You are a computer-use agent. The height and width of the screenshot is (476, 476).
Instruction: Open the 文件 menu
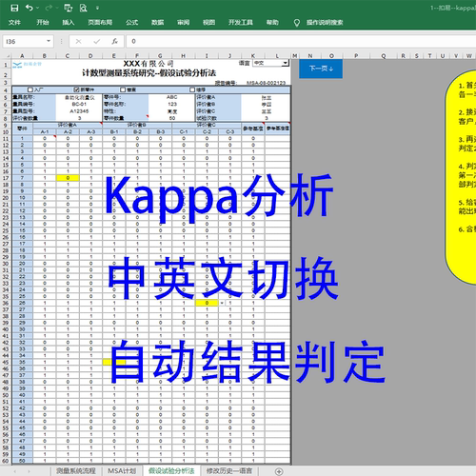point(14,23)
